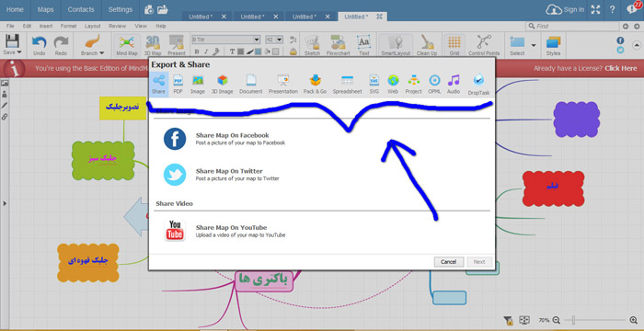Choose the PDF export icon
Image resolution: width=644 pixels, height=331 pixels.
178,85
